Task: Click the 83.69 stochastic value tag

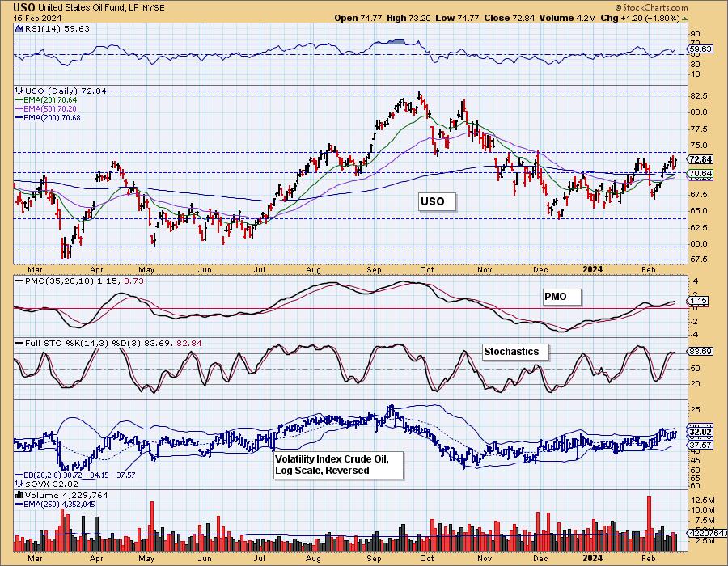Action: pos(700,352)
